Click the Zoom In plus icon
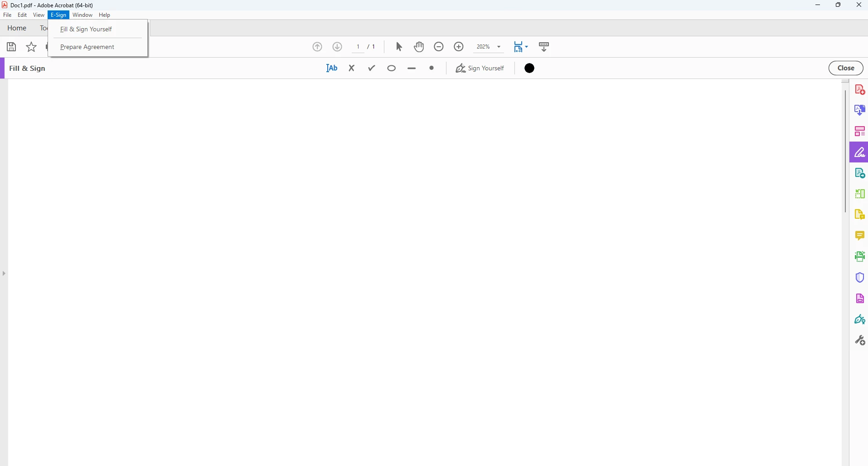This screenshot has width=868, height=466. click(x=459, y=47)
